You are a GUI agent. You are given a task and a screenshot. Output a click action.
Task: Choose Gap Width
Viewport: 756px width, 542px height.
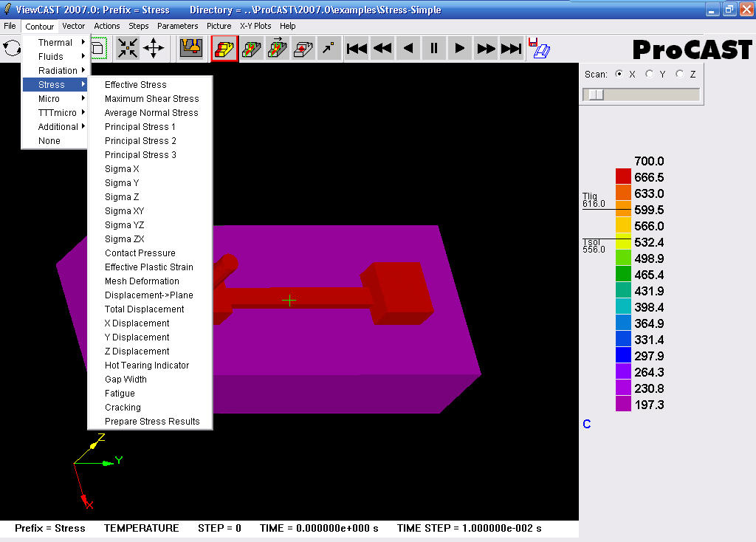pos(150,379)
